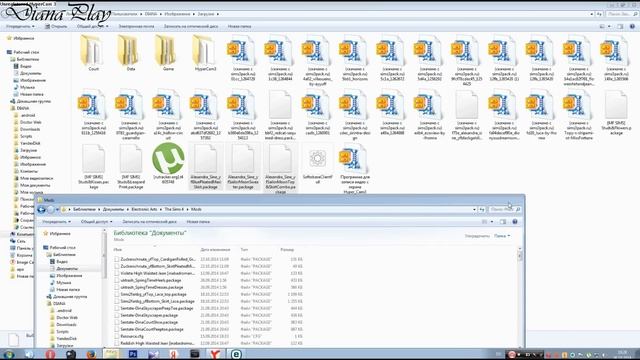The width and height of the screenshot is (640, 360).
Task: Refresh the Загрузки window address bar
Action: click(599, 14)
